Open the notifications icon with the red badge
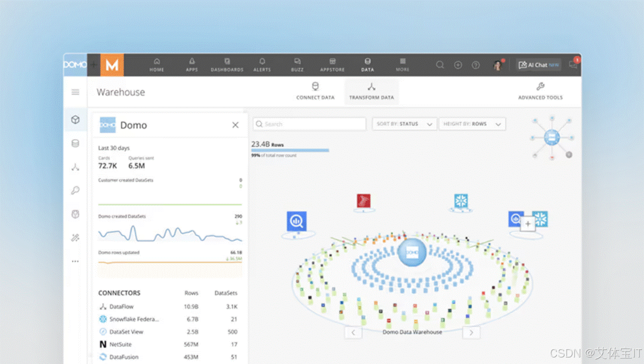The width and height of the screenshot is (644, 364). 573,64
